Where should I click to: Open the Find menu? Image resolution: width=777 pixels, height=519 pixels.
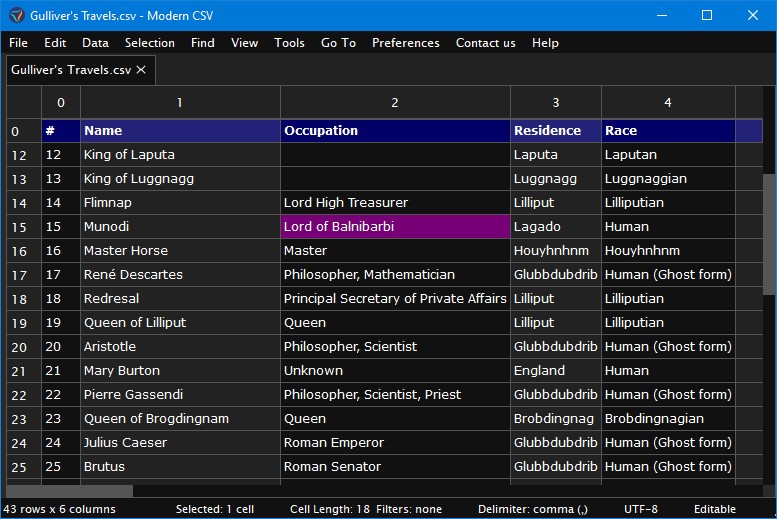coord(202,43)
